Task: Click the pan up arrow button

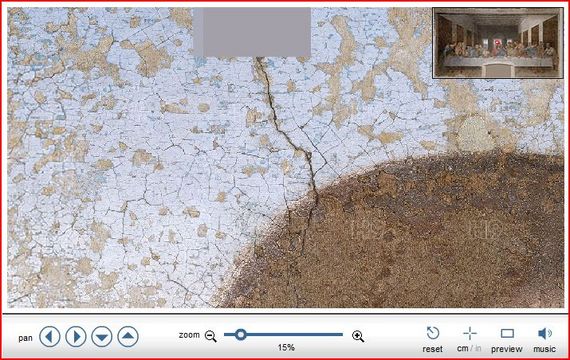Action: click(x=128, y=336)
